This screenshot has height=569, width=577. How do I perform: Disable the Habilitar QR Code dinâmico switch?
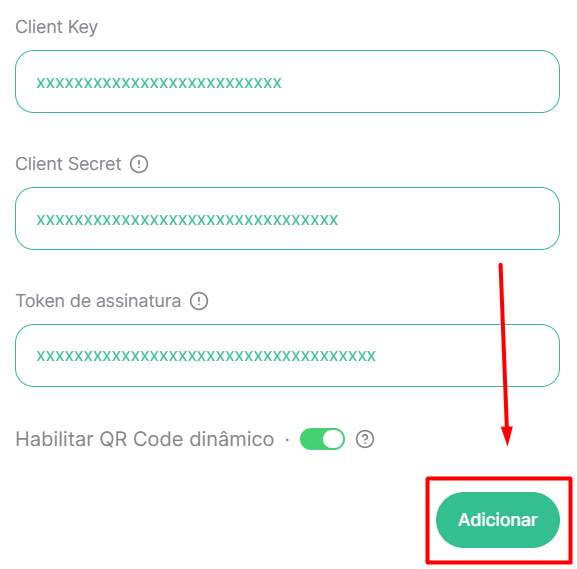[x=322, y=439]
